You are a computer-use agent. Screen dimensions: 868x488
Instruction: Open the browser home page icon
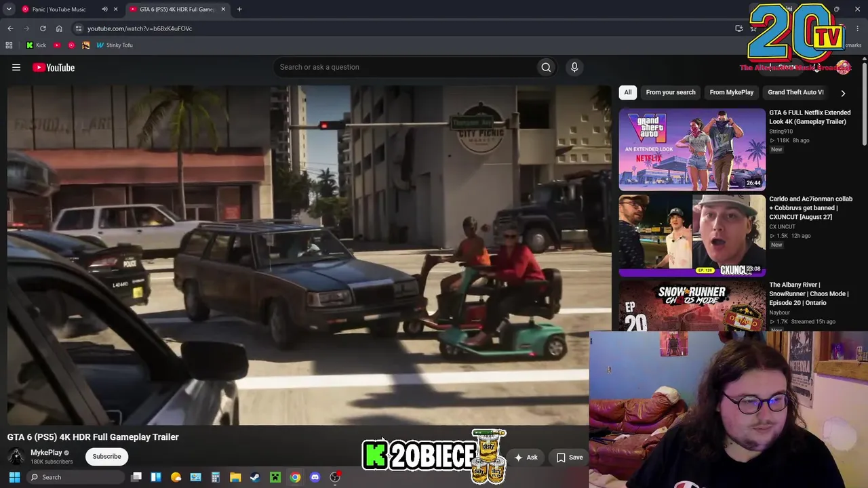coord(59,28)
